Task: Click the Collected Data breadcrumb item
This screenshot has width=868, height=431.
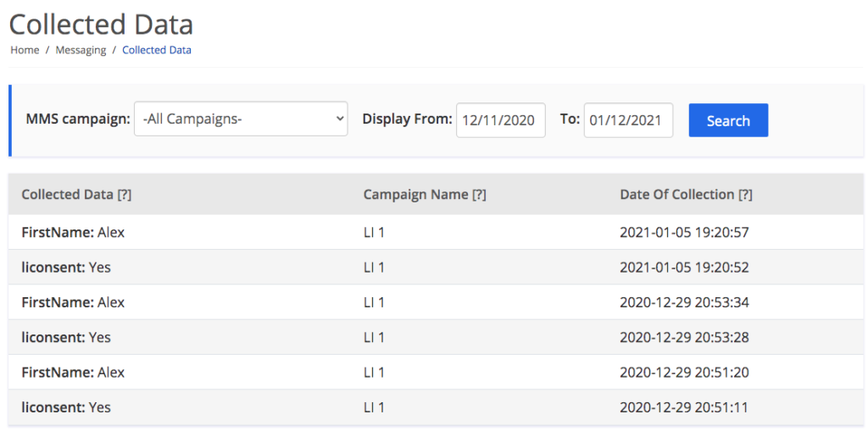Action: [157, 50]
